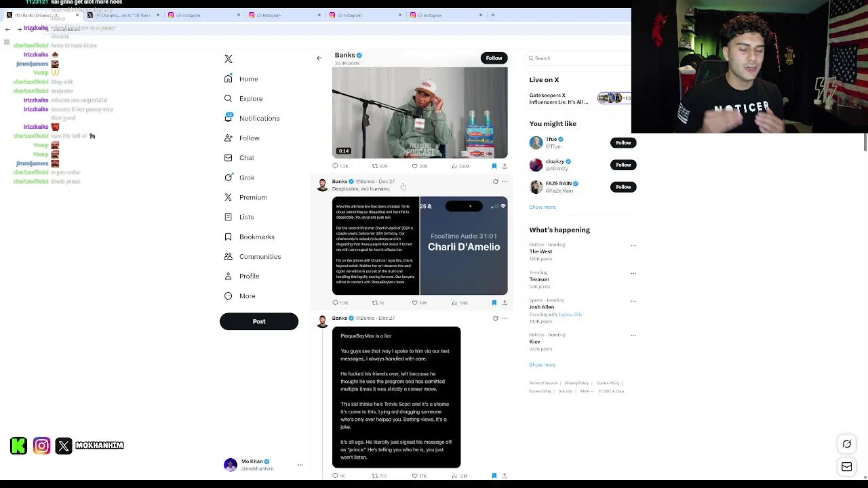Share the 'Despicable, evil humans' post
The image size is (868, 488).
point(505,303)
